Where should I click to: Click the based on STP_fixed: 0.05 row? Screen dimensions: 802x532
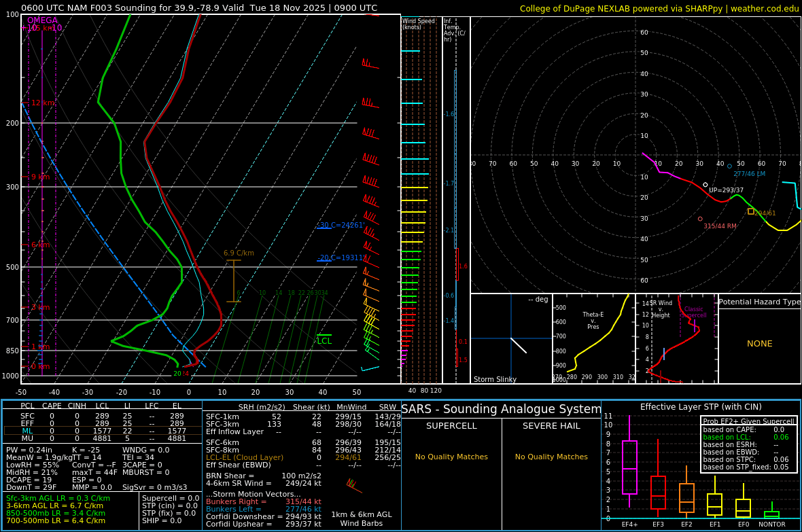click(746, 467)
